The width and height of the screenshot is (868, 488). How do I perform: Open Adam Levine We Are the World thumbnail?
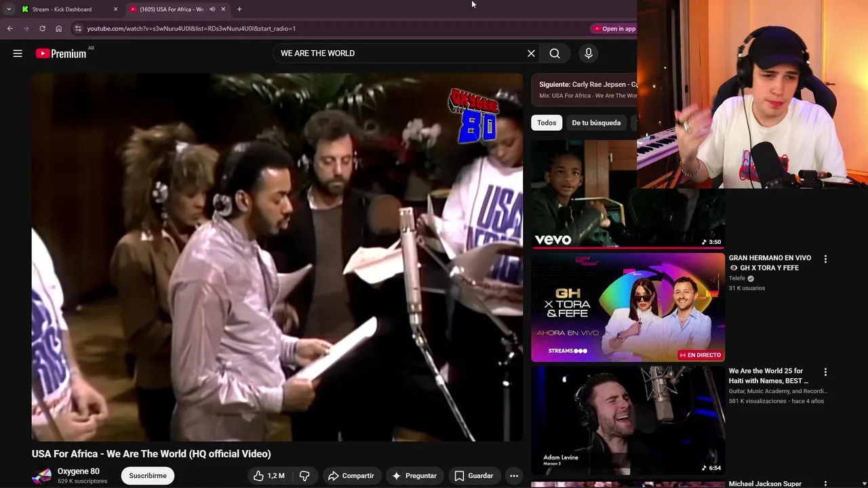click(628, 420)
